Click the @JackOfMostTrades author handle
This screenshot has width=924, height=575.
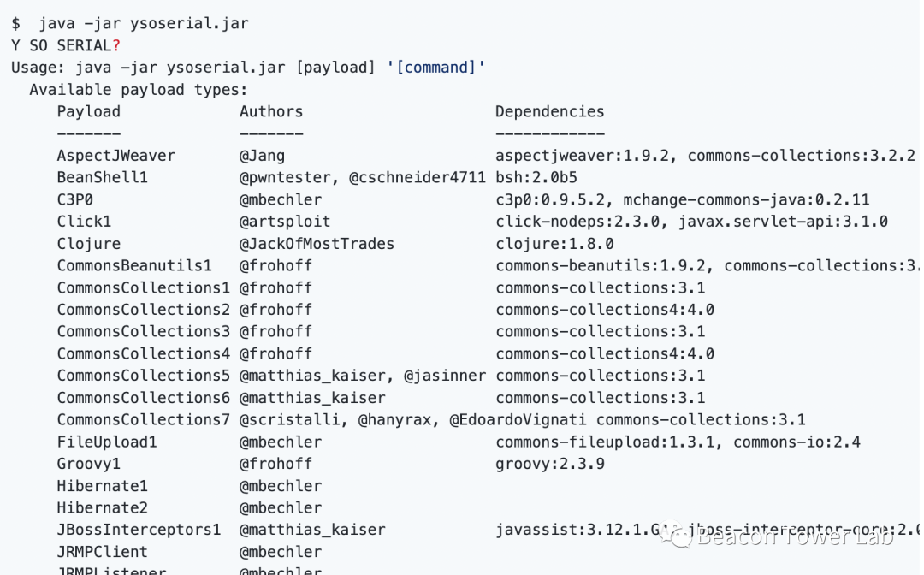tap(317, 244)
